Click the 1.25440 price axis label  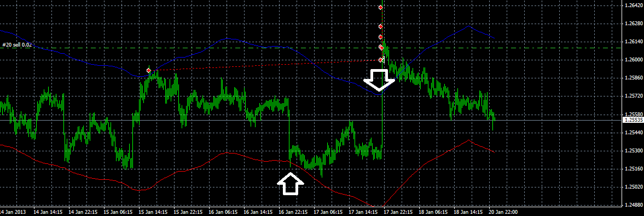coord(633,133)
